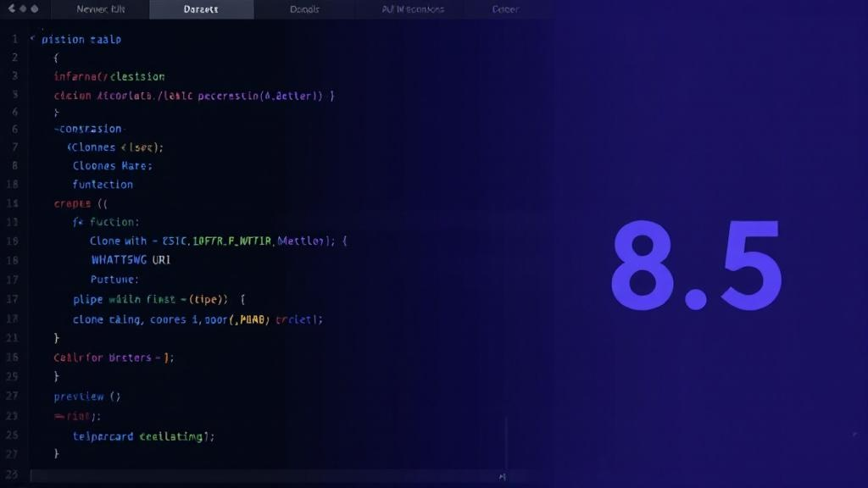The width and height of the screenshot is (868, 488).
Task: Click the "funtaction" keyword in the code
Action: (x=103, y=184)
